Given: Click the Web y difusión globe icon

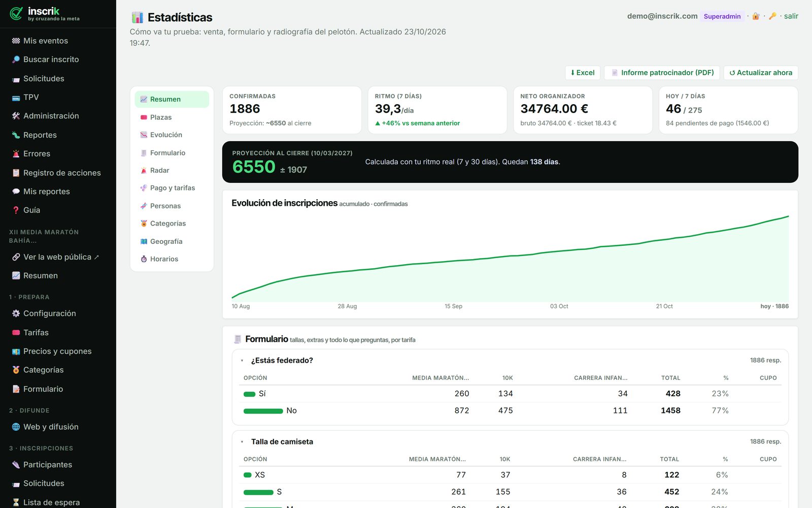Looking at the screenshot, I should coord(16,427).
